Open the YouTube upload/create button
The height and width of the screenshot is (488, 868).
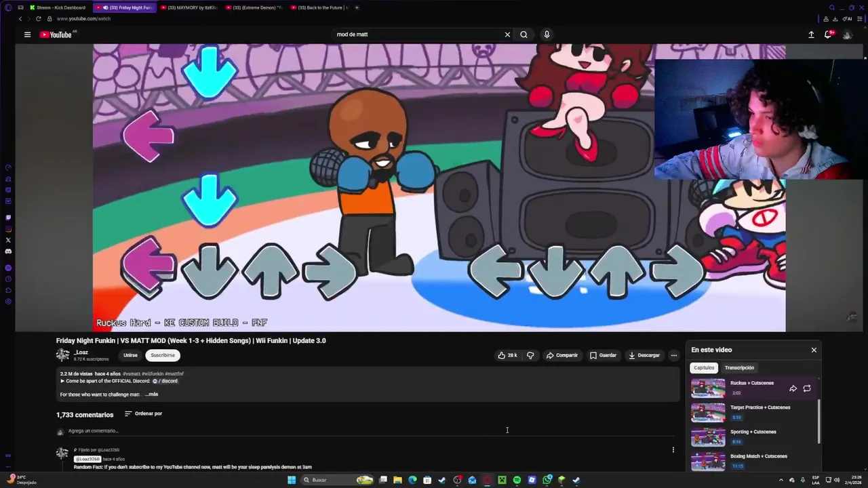[x=811, y=35]
